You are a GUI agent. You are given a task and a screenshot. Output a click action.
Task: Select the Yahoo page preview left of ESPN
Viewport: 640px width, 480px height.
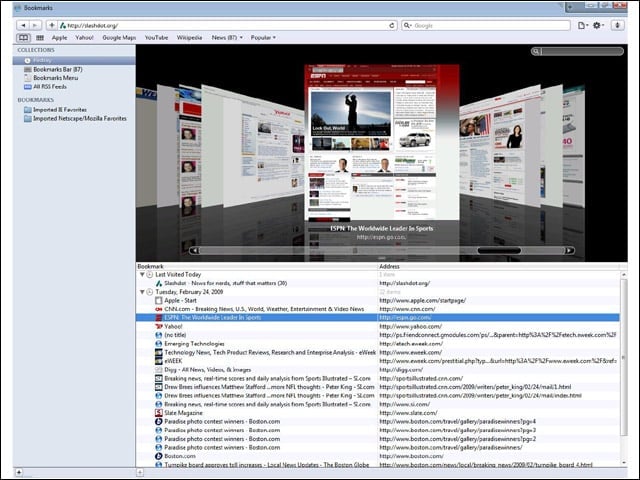[263, 151]
